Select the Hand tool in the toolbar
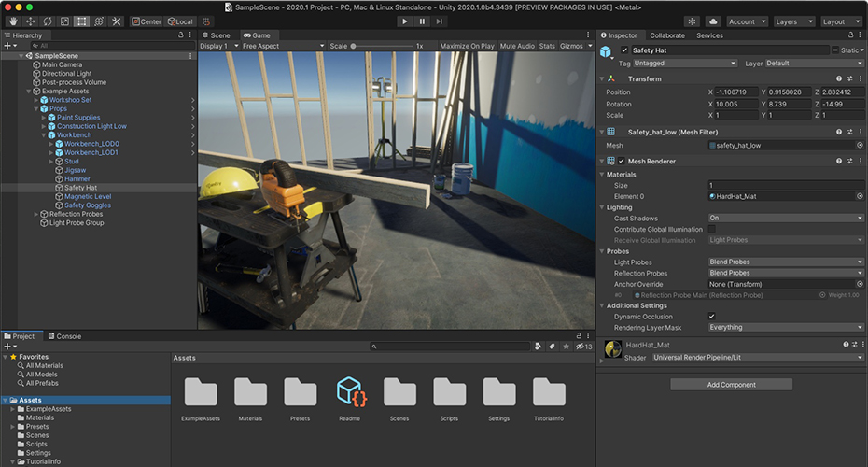Screen dimensions: 868x467 tap(12, 21)
